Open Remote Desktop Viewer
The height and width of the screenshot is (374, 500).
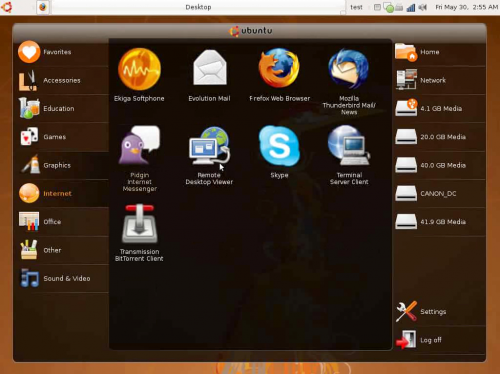209,155
